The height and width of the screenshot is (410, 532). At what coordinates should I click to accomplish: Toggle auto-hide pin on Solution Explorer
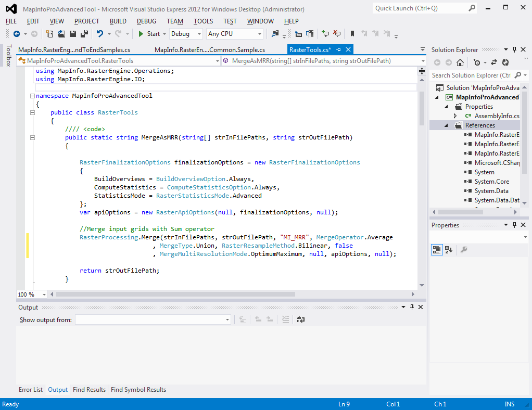pyautogui.click(x=514, y=49)
